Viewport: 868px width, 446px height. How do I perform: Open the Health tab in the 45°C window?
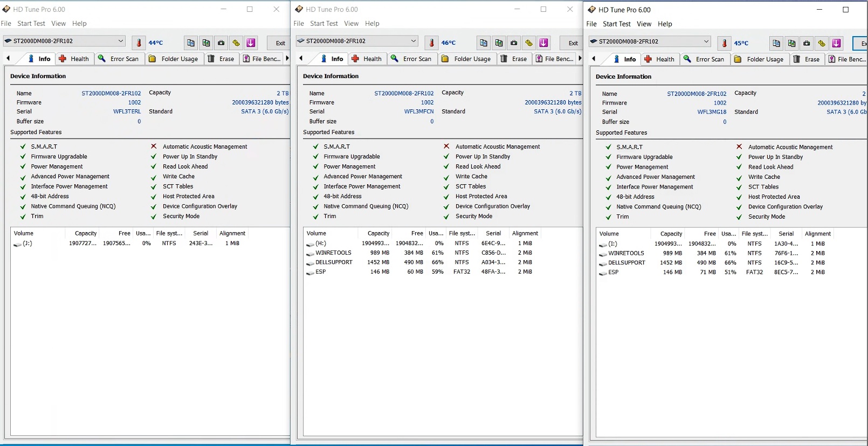click(x=660, y=59)
